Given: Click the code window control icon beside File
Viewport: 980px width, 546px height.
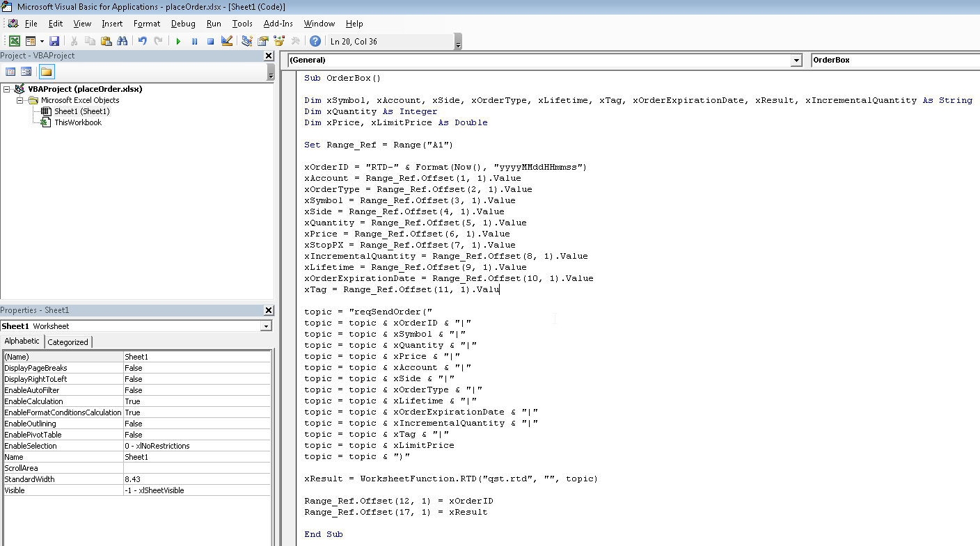Looking at the screenshot, I should click(13, 24).
